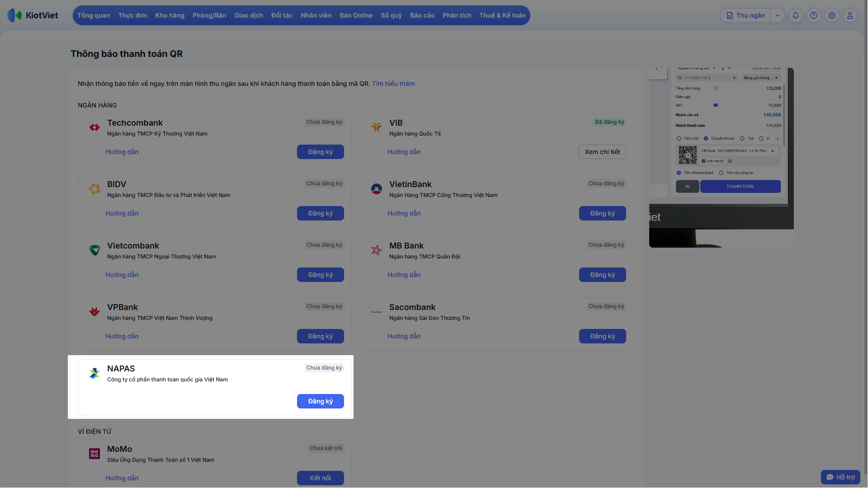Open the VietinBank Hướng dẫn guide

pos(404,213)
